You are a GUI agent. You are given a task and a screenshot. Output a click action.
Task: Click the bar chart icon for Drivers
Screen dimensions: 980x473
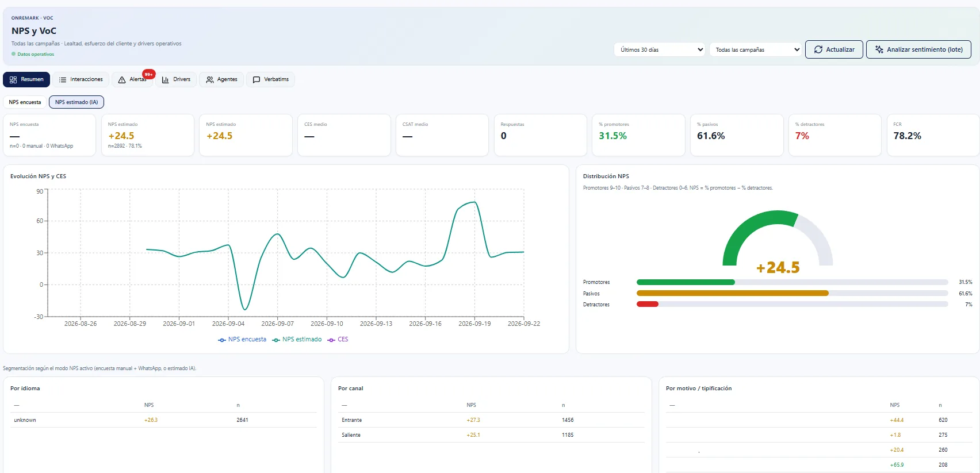pyautogui.click(x=166, y=80)
